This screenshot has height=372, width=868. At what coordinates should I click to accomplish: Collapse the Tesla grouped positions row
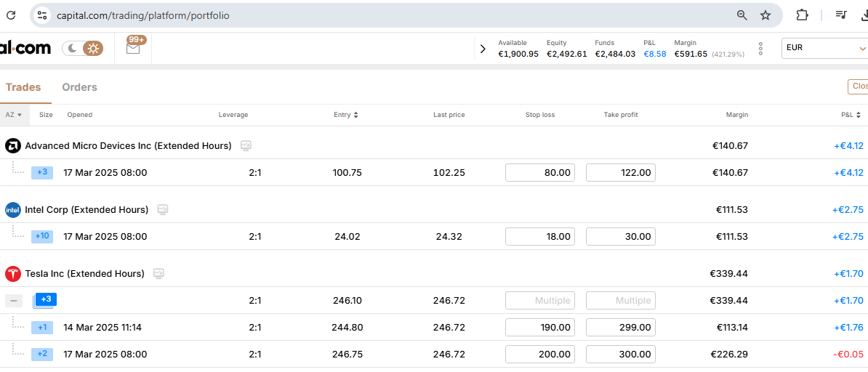pyautogui.click(x=13, y=301)
